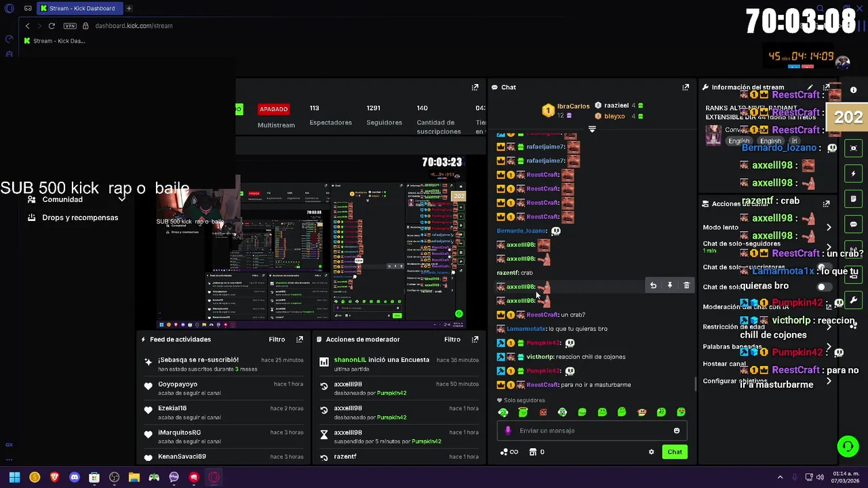The image size is (868, 488).
Task: Open the chat settings gear
Action: (x=652, y=452)
